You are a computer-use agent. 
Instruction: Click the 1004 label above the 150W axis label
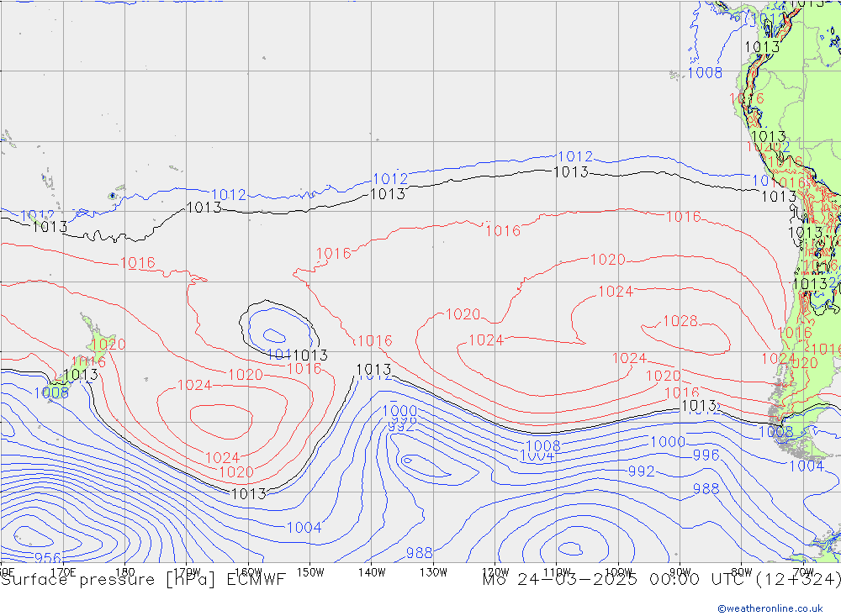[x=304, y=528]
